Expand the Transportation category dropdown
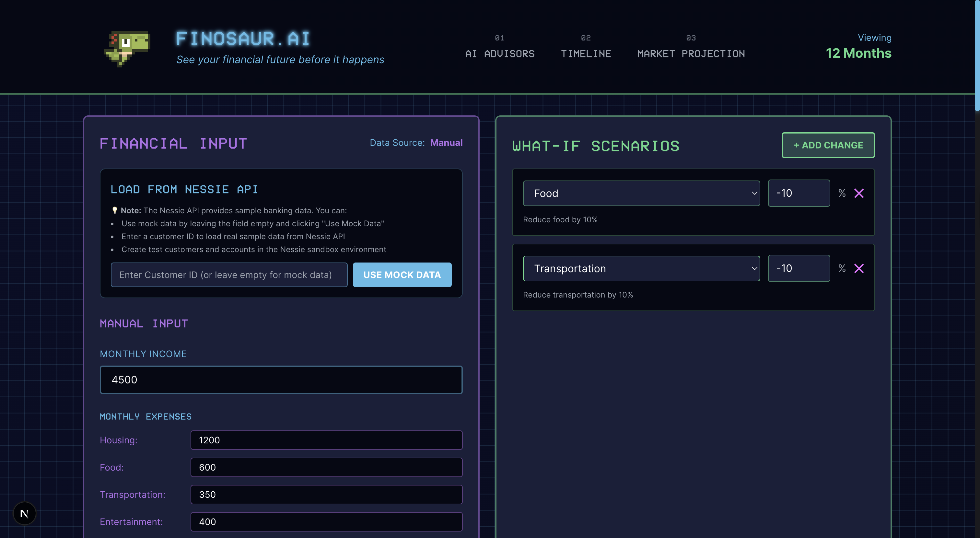 pyautogui.click(x=641, y=269)
